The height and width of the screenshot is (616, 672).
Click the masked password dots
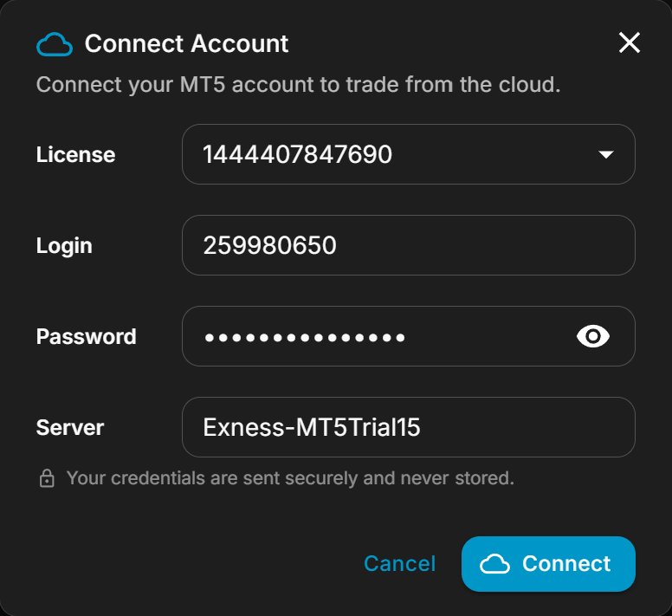[304, 337]
